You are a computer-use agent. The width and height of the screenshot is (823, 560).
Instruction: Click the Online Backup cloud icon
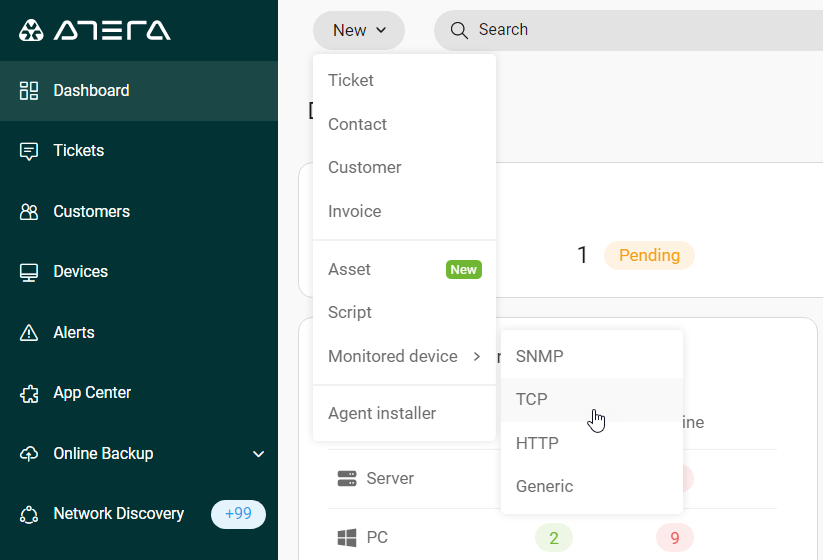click(29, 453)
